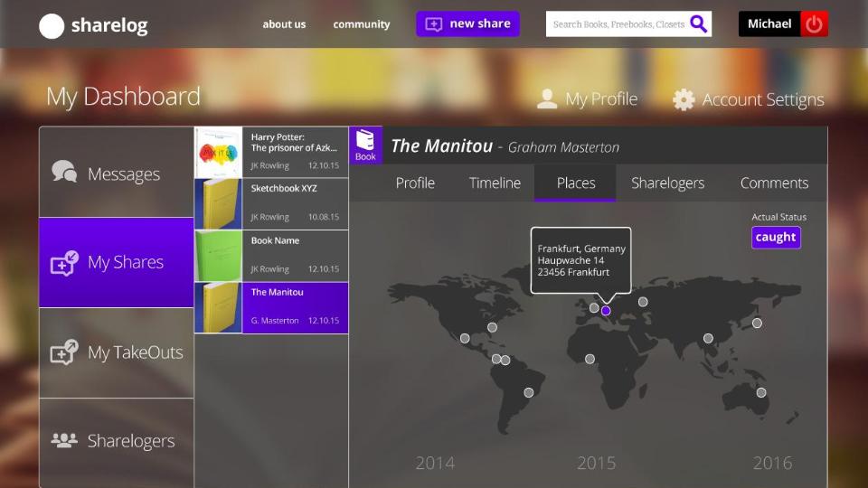This screenshot has width=868, height=488.
Task: Click the 2015 year on timeline
Action: (x=596, y=463)
